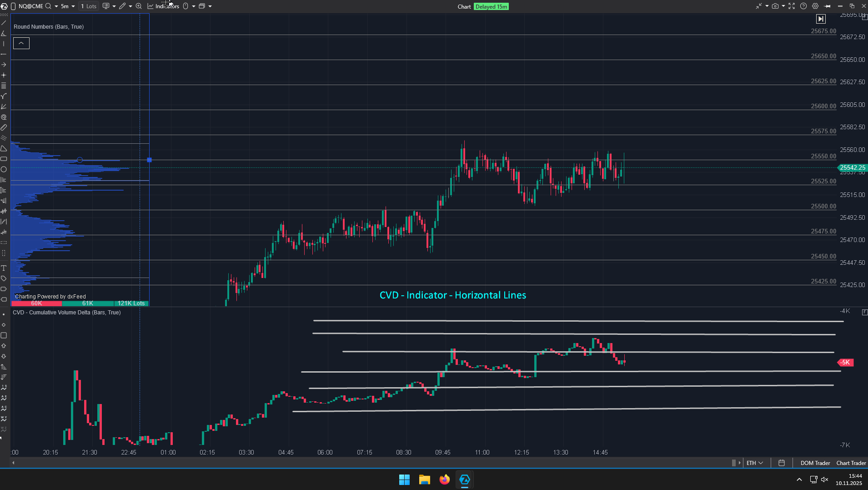
Task: Select the rectangle drawing tool
Action: (4, 159)
